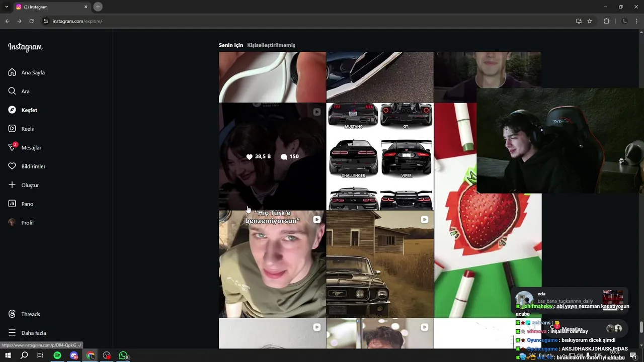Open Chrome from taskbar

point(91,355)
